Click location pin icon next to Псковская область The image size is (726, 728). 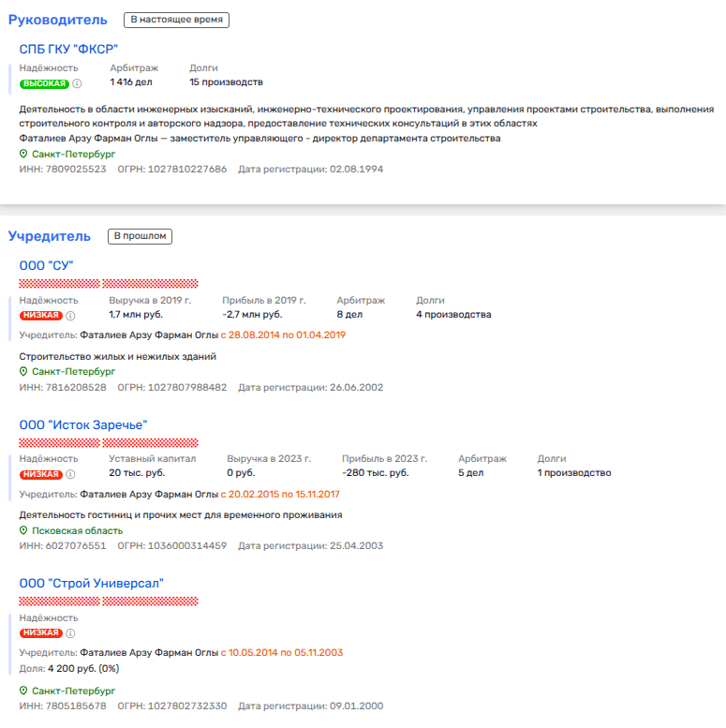point(24,530)
